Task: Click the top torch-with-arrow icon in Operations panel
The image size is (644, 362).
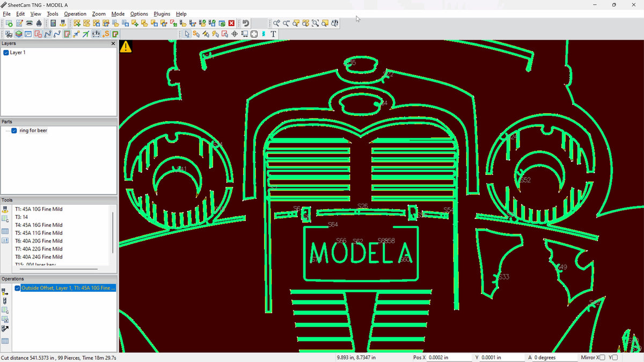Action: click(x=5, y=292)
